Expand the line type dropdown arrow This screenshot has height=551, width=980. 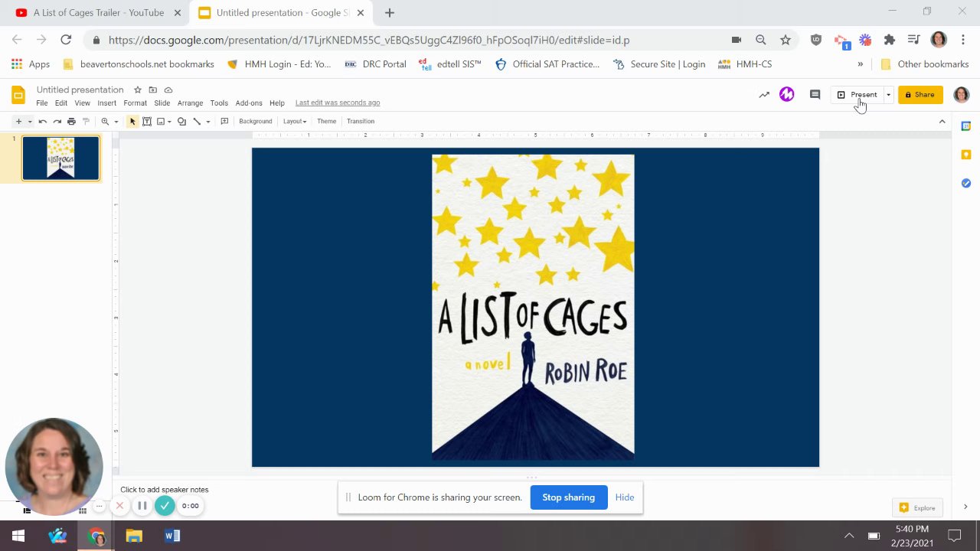[x=207, y=121]
